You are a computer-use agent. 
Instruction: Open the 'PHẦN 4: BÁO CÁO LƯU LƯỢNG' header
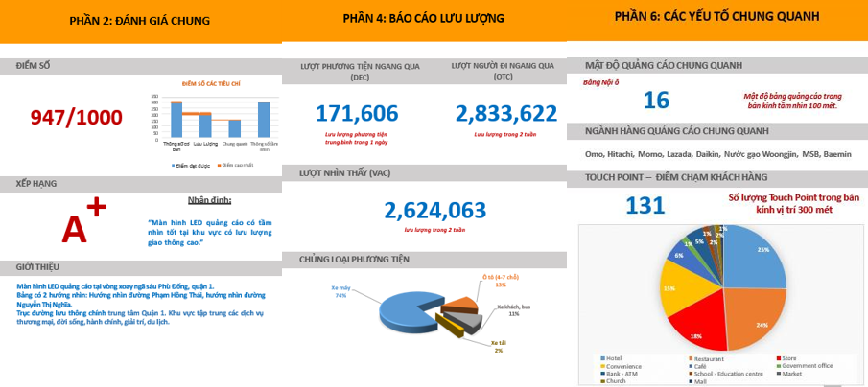coord(424,18)
